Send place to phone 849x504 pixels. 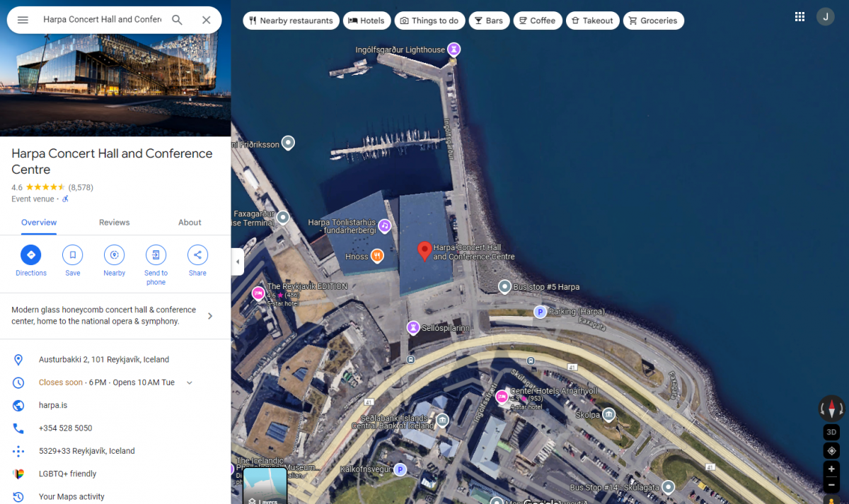[156, 255]
